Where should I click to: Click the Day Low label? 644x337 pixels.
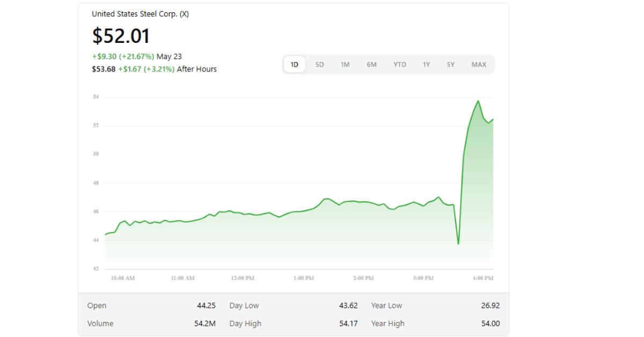tap(244, 305)
